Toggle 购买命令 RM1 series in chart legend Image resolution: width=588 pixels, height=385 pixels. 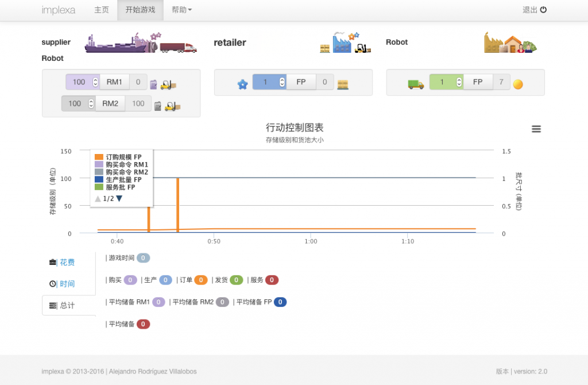tap(126, 164)
